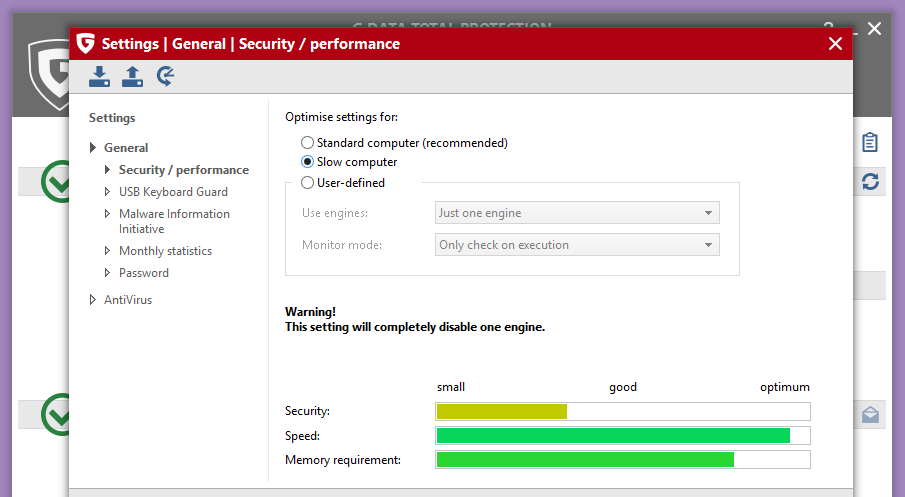Click the clipboard icon on the right edge
This screenshot has height=497, width=905.
[870, 142]
